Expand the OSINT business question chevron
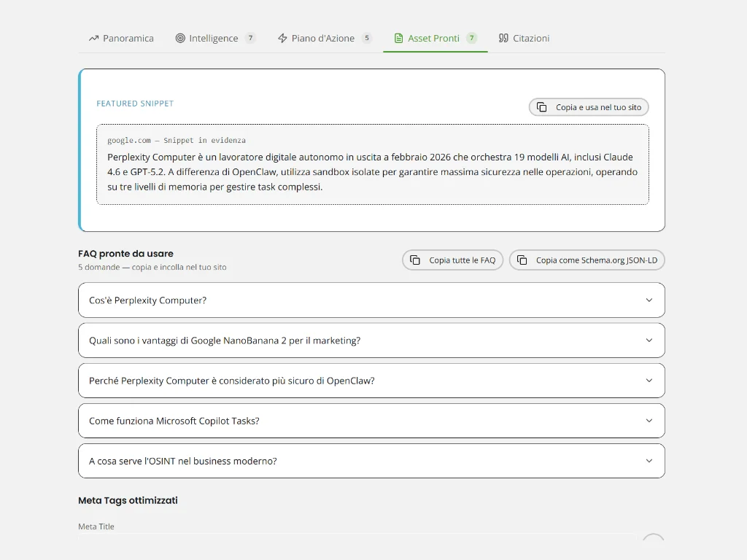This screenshot has height=560, width=747. [649, 461]
